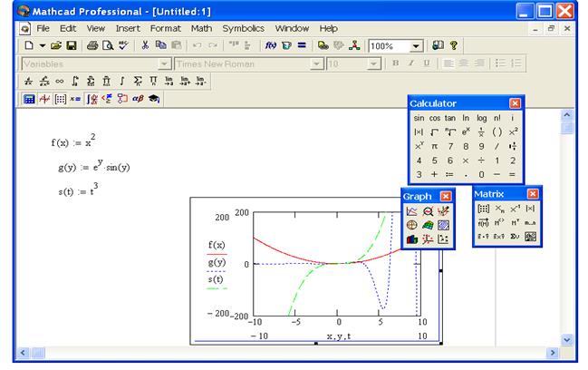
Task: Save the worksheet with the disk icon
Action: (72, 45)
